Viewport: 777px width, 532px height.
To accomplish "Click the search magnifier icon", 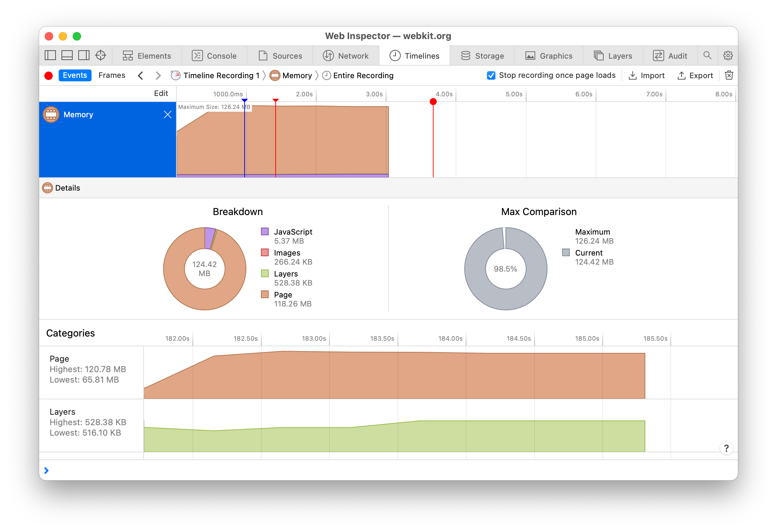I will [x=707, y=56].
